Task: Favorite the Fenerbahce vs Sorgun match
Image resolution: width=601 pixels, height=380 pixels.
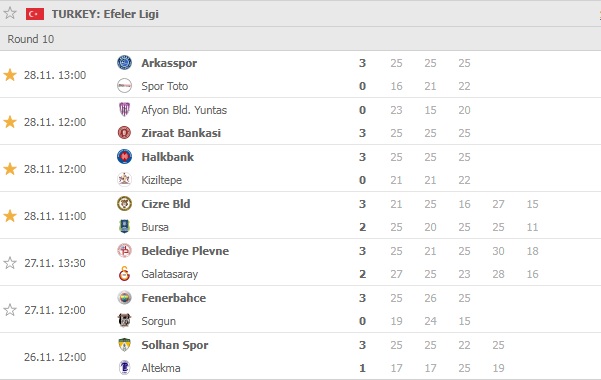Action: pyautogui.click(x=10, y=310)
